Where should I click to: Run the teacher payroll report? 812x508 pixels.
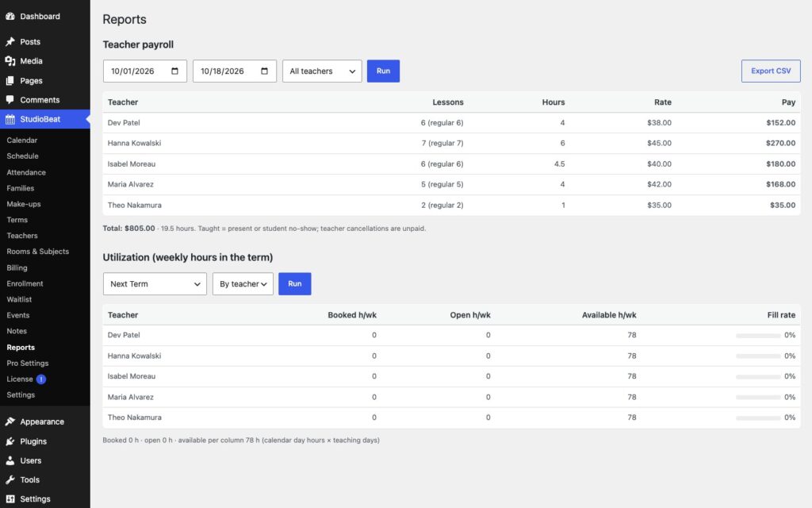[383, 71]
